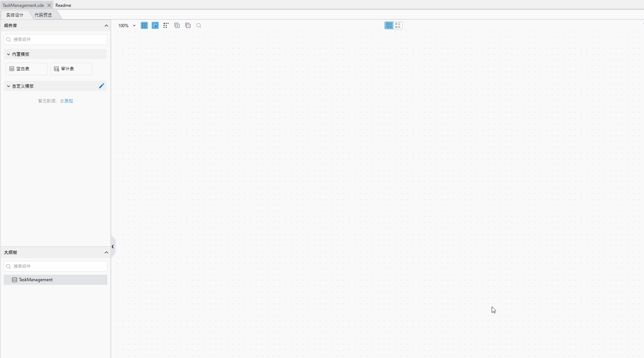Click the expand-all entities icon
644x358 pixels.
point(177,25)
